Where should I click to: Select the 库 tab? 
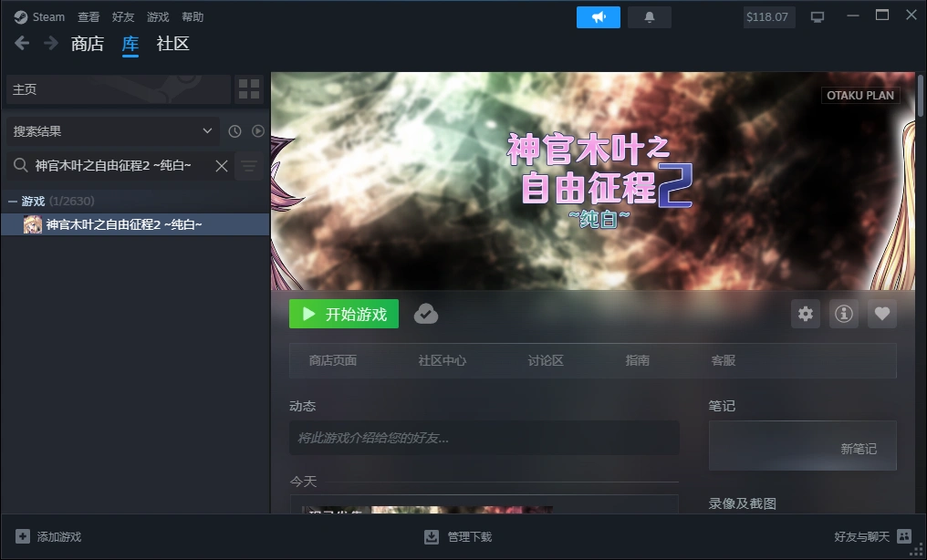click(130, 44)
